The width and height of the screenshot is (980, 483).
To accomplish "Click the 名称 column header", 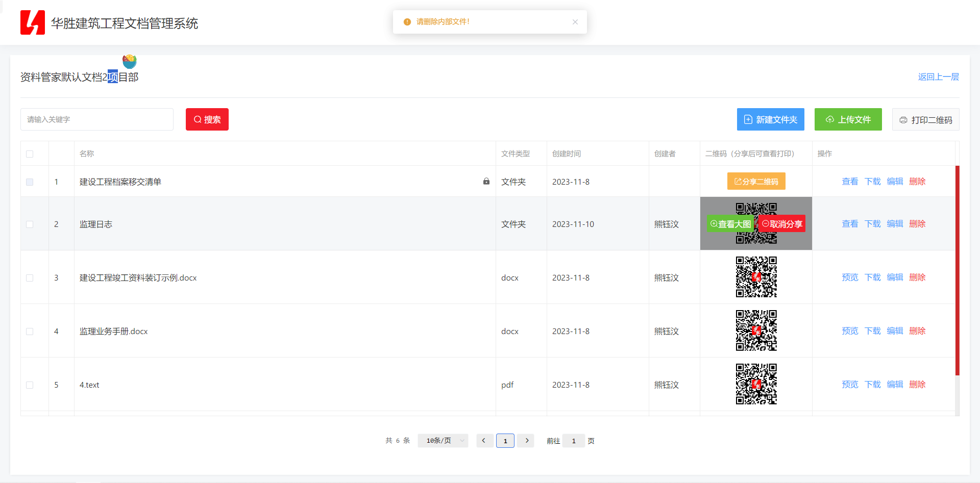I will click(x=87, y=154).
